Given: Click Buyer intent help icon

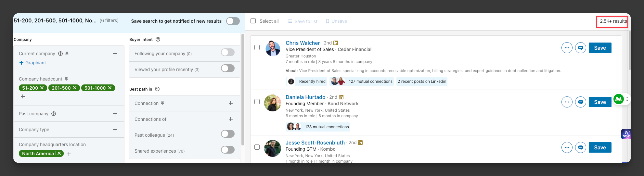Looking at the screenshot, I should (158, 39).
